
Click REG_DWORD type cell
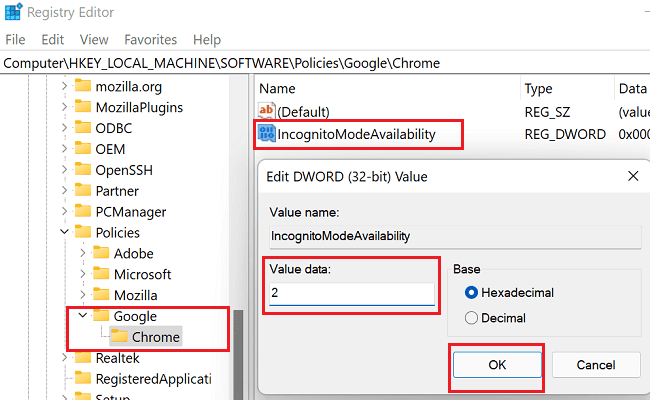pos(565,134)
